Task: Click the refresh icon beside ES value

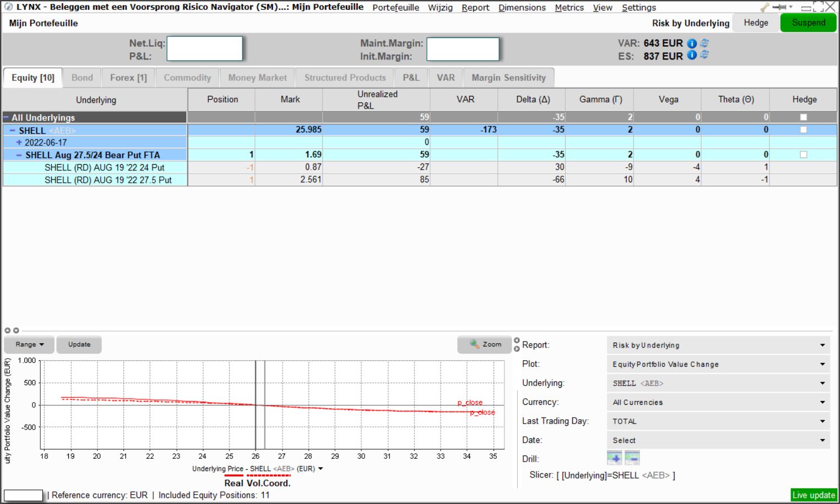Action: [704, 55]
